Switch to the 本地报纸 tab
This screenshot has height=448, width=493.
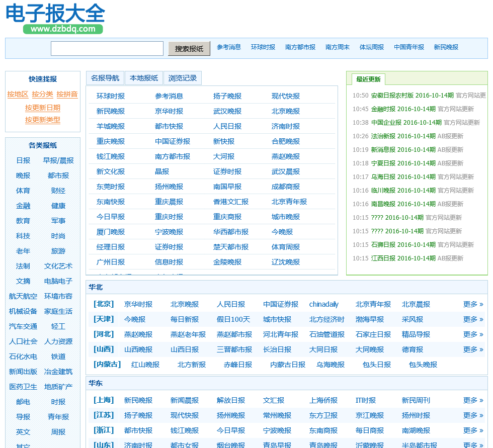click(x=144, y=78)
